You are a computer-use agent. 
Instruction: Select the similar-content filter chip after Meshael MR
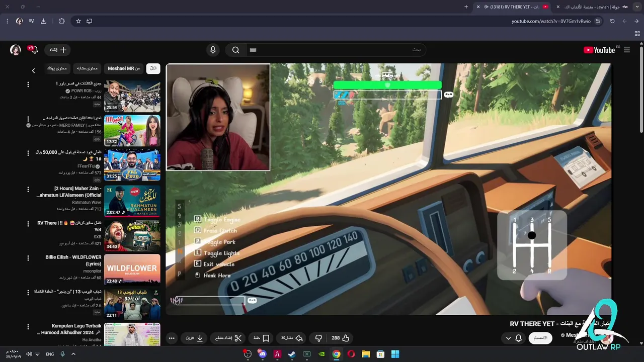tap(87, 68)
